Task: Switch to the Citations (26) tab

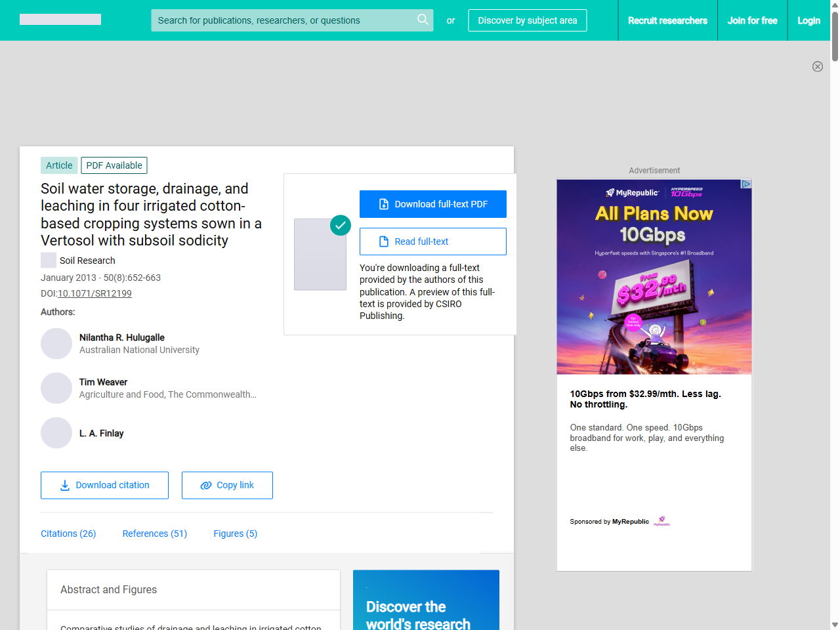Action: click(68, 534)
